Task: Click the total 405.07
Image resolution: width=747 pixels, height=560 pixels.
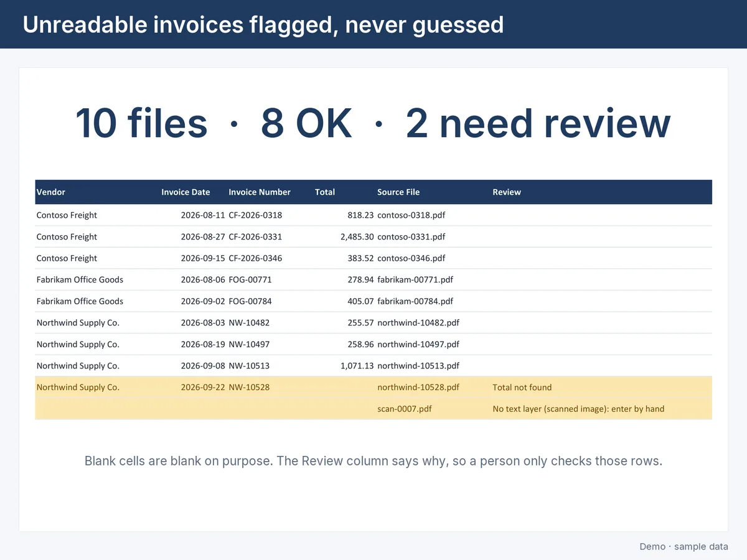Action: pos(360,301)
